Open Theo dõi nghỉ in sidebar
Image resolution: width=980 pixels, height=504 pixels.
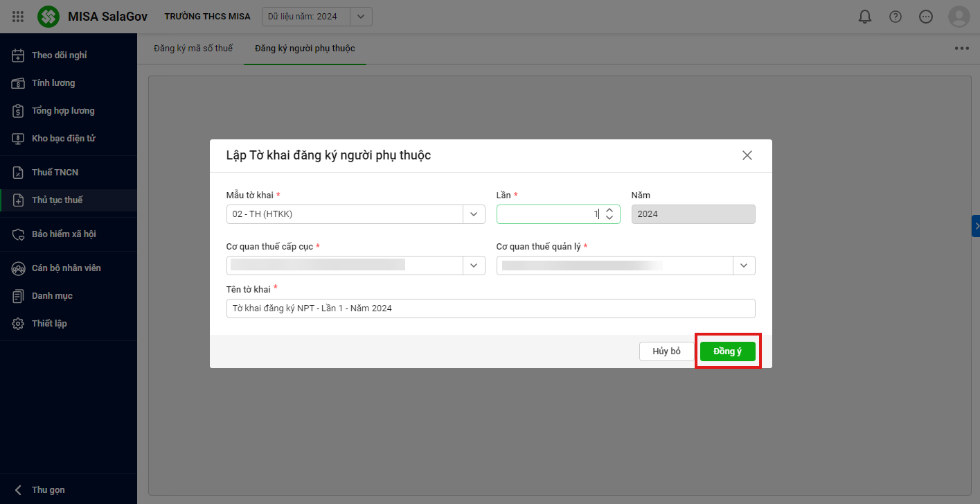[59, 55]
